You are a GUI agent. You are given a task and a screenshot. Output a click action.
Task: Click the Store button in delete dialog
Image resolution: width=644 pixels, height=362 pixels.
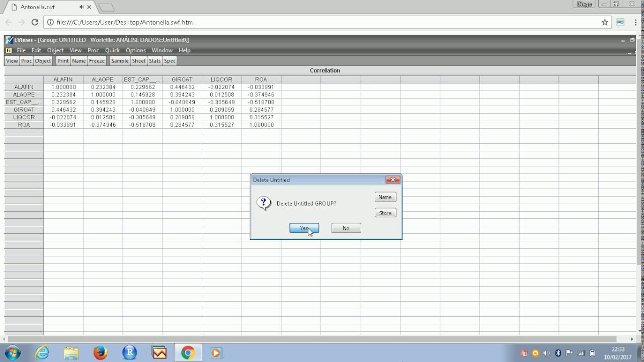[385, 213]
